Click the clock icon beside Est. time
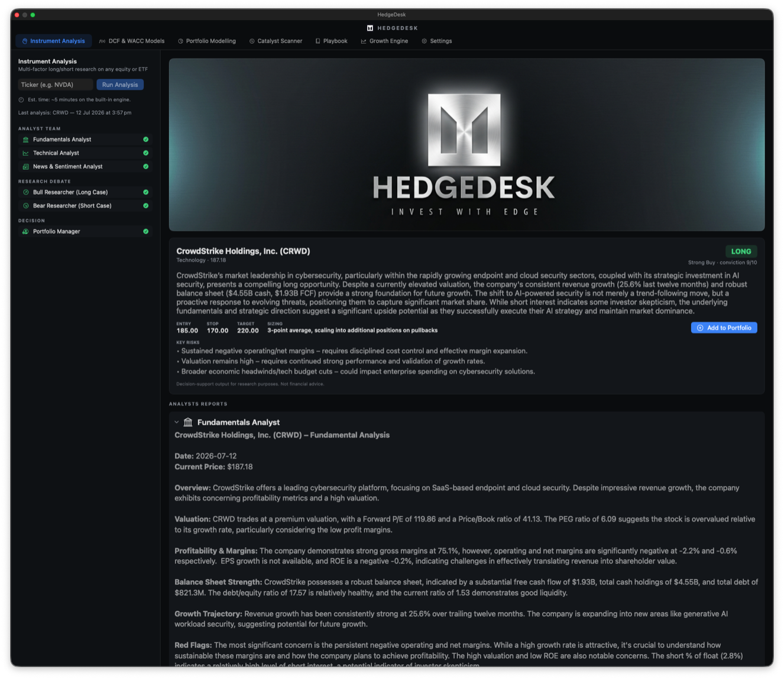784x679 pixels. click(x=21, y=100)
